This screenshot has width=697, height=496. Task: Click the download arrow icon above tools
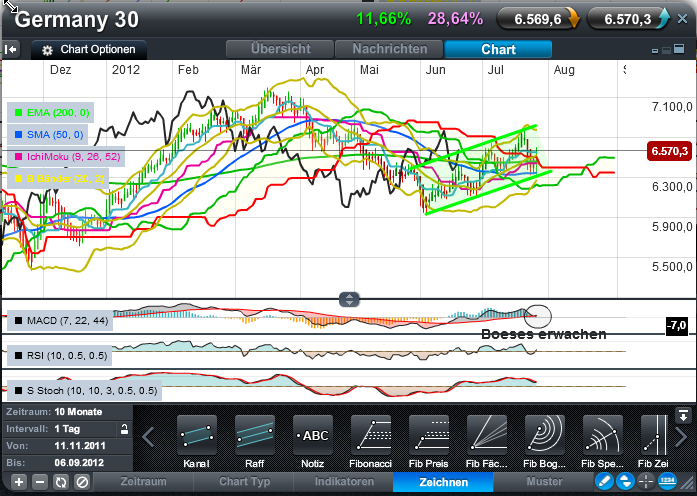683,416
